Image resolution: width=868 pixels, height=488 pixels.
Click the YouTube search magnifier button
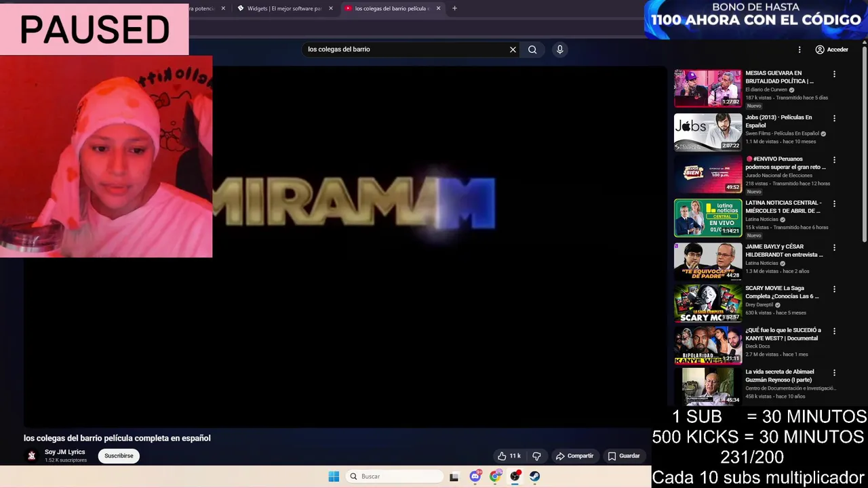click(532, 49)
